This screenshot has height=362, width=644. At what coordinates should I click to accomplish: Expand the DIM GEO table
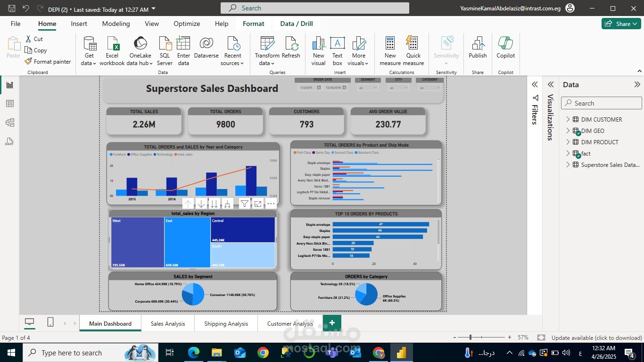(568, 131)
